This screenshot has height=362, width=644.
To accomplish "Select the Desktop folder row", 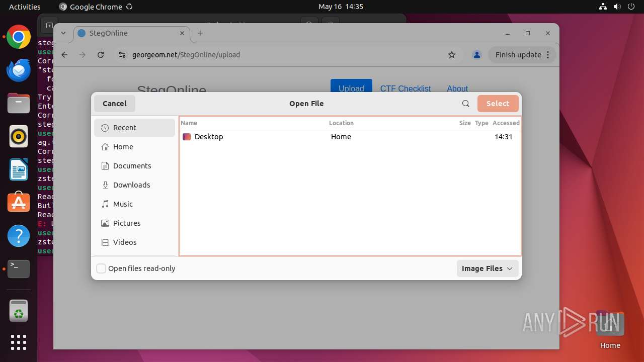I will (x=350, y=137).
